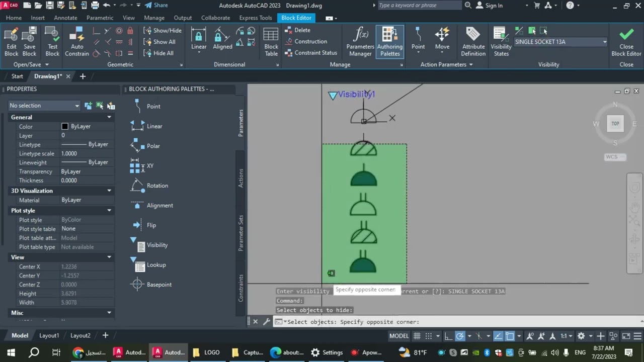Add an Alignment parameter from palette

[x=152, y=205]
